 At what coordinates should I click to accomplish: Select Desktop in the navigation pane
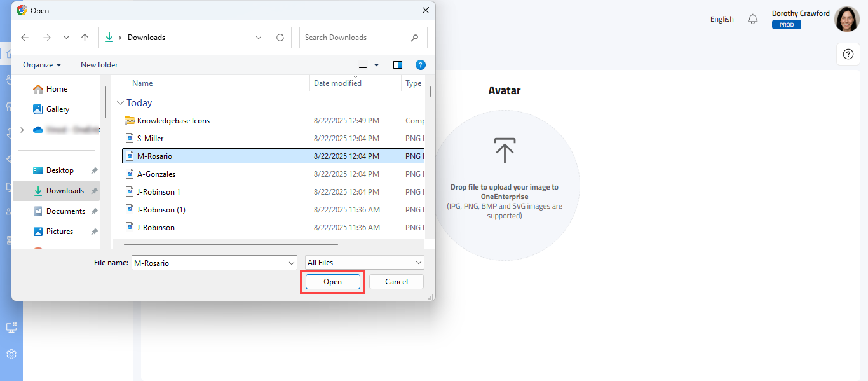tap(60, 170)
